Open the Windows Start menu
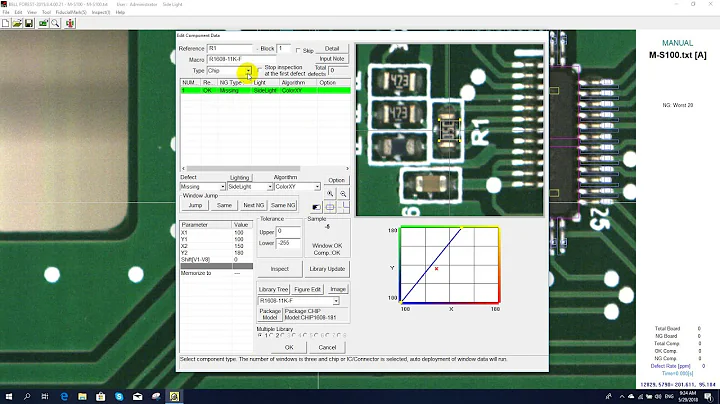The image size is (720, 404). point(9,396)
